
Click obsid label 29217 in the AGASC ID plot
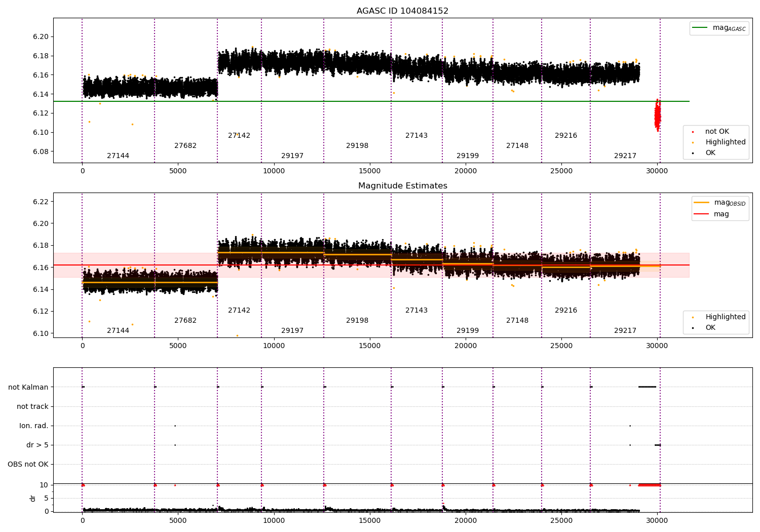pos(625,156)
